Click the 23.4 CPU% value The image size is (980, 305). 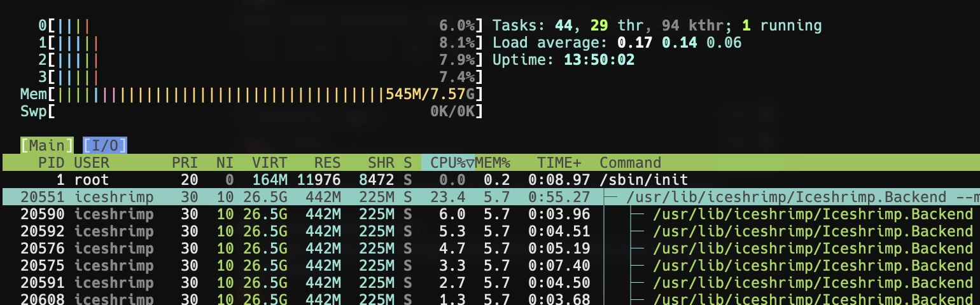[x=448, y=197]
